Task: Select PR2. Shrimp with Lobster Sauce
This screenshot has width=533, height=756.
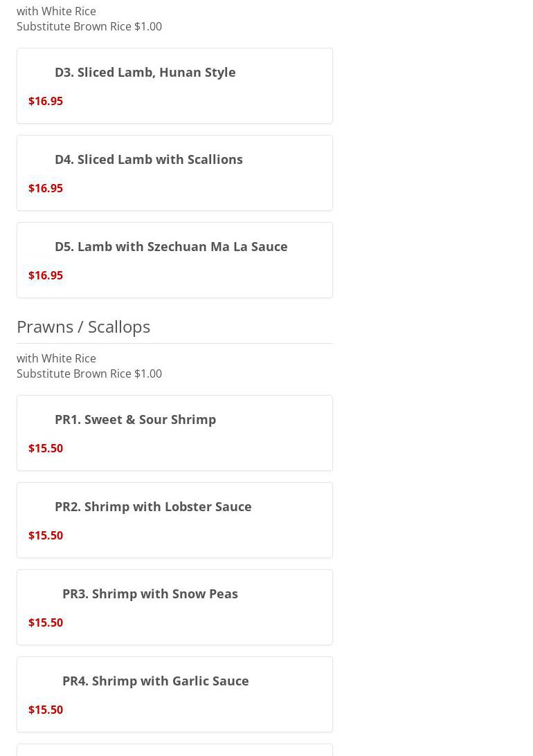Action: coord(152,506)
